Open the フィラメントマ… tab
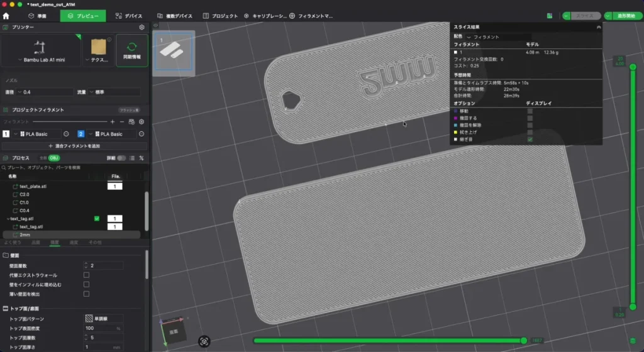This screenshot has height=352, width=644. point(311,16)
